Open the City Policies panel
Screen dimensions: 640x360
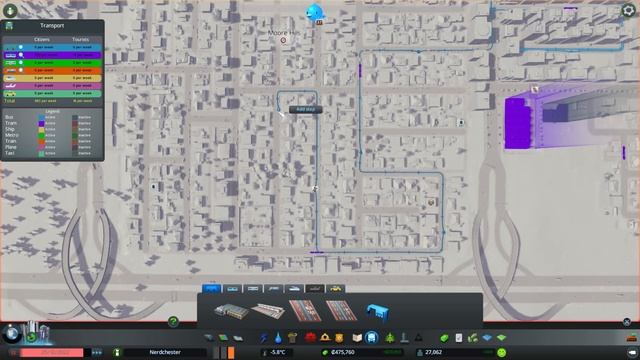click(x=459, y=338)
